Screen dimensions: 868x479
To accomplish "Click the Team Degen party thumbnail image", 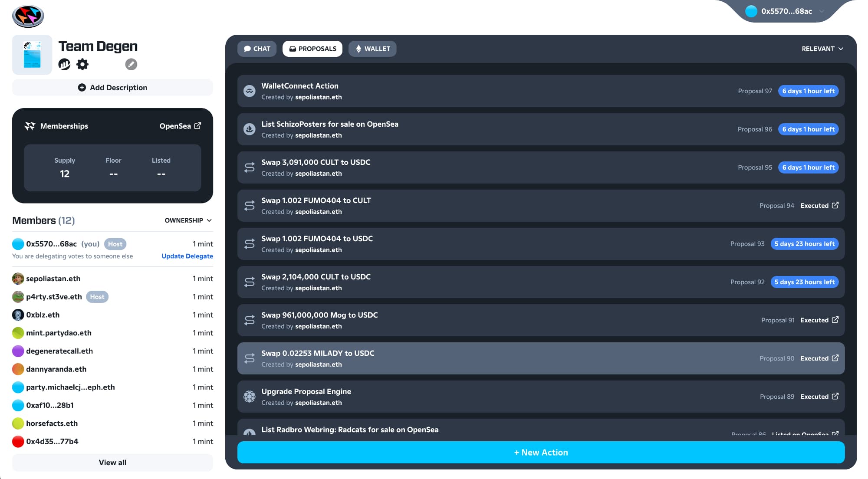I will [32, 55].
